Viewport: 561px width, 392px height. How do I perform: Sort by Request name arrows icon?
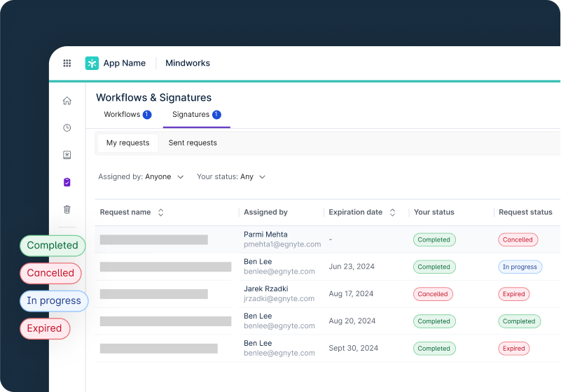160,212
